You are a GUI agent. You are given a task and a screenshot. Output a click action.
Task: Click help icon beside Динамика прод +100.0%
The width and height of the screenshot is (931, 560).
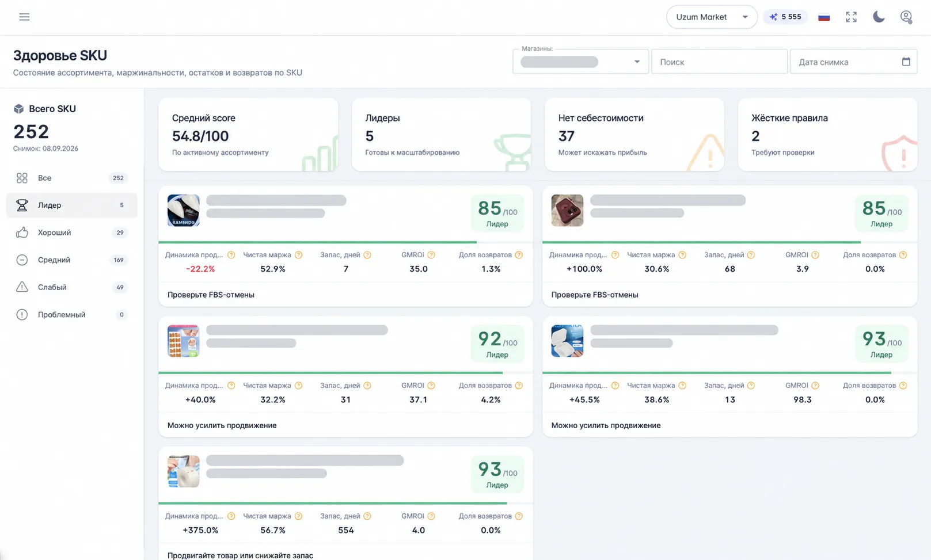615,255
